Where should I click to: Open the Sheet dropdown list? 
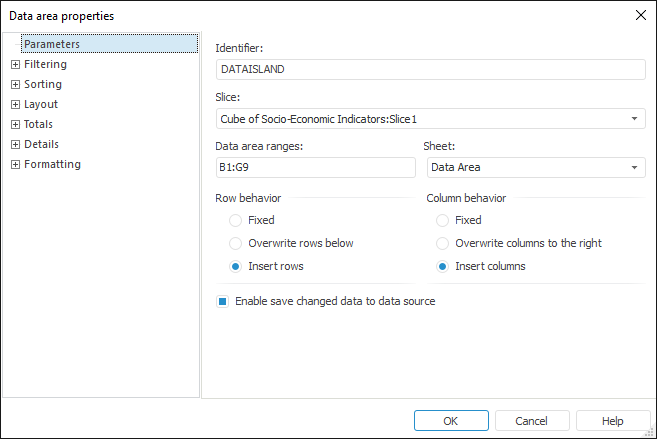coord(635,168)
